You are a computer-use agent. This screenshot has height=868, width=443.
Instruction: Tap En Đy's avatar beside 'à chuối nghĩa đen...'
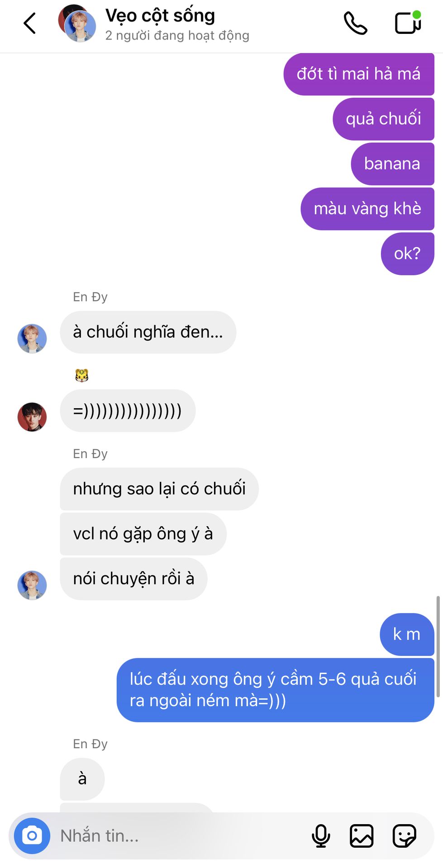(32, 339)
